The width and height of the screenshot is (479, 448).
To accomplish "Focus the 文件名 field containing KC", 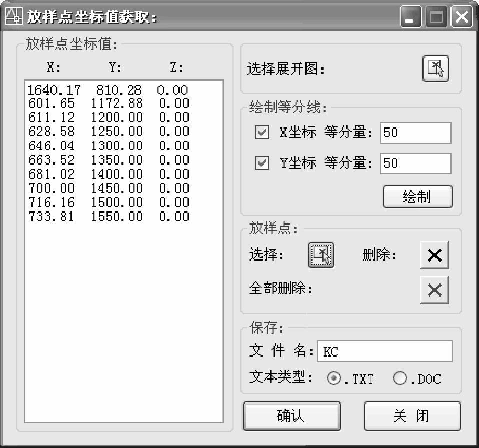I will tap(385, 351).
